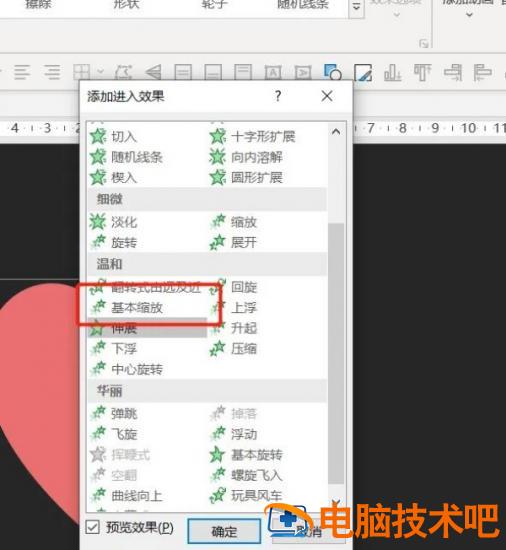Choose the 升起 effect
The image size is (506, 550).
pyautogui.click(x=235, y=328)
